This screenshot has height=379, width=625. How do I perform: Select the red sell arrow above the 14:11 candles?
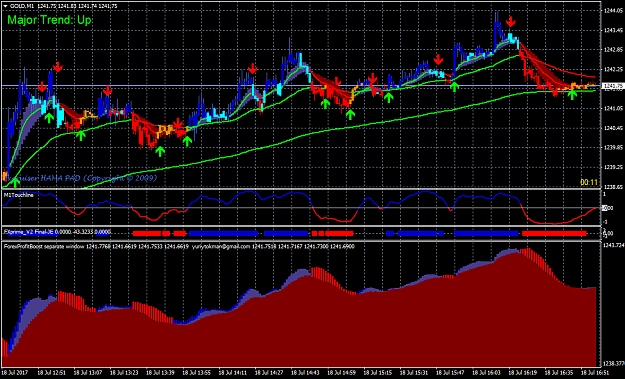(252, 69)
